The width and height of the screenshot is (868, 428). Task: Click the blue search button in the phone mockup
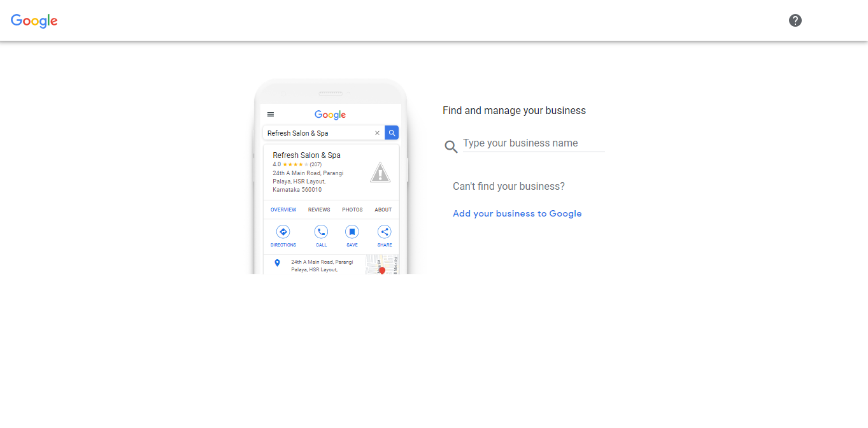click(x=392, y=133)
